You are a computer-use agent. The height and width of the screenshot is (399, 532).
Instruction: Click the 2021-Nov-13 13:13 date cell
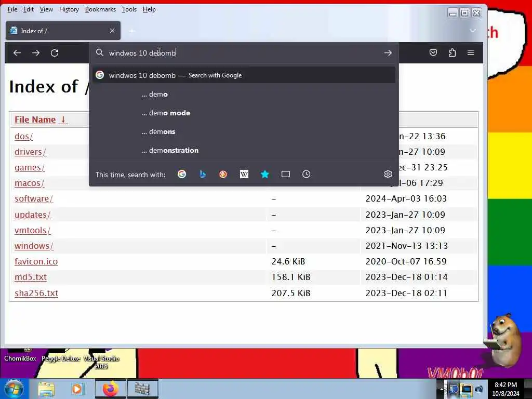tap(406, 246)
